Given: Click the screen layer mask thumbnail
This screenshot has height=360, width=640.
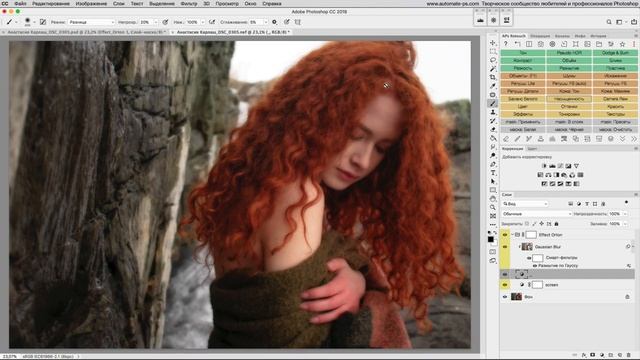Looking at the screenshot, I should 538,284.
